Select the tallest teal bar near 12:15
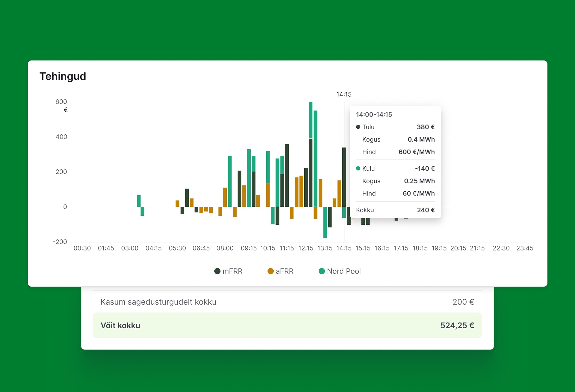Viewport: 575px width, 392px height. click(311, 120)
